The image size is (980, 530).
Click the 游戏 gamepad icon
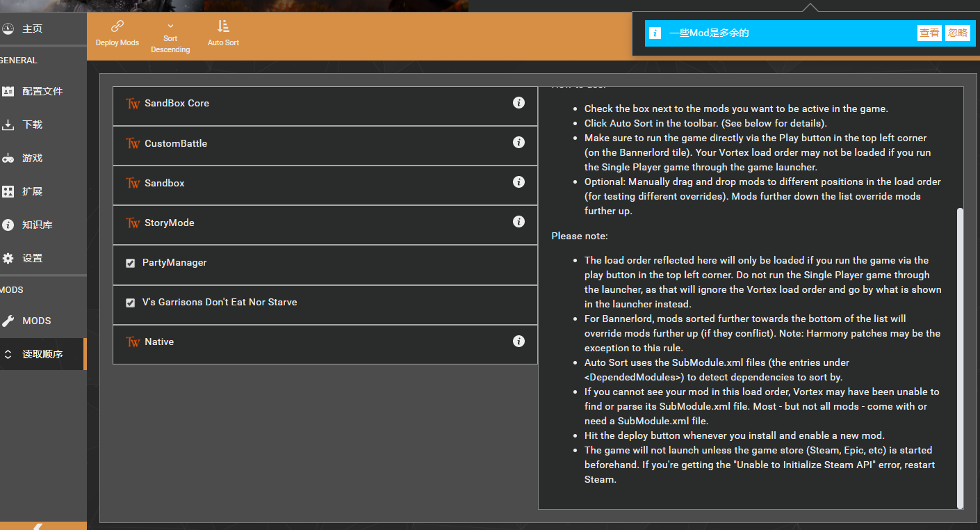tap(8, 158)
